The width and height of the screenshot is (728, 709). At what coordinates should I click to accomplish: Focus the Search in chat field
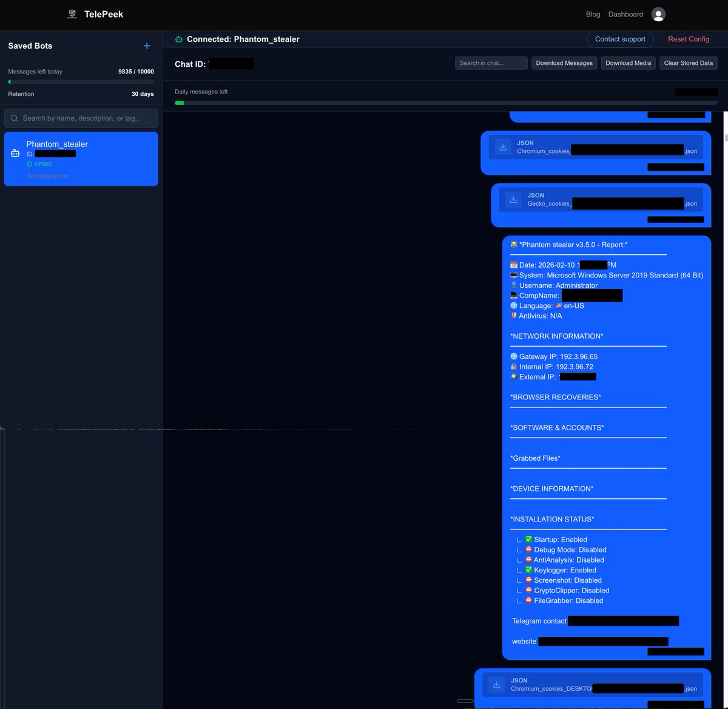tap(491, 63)
